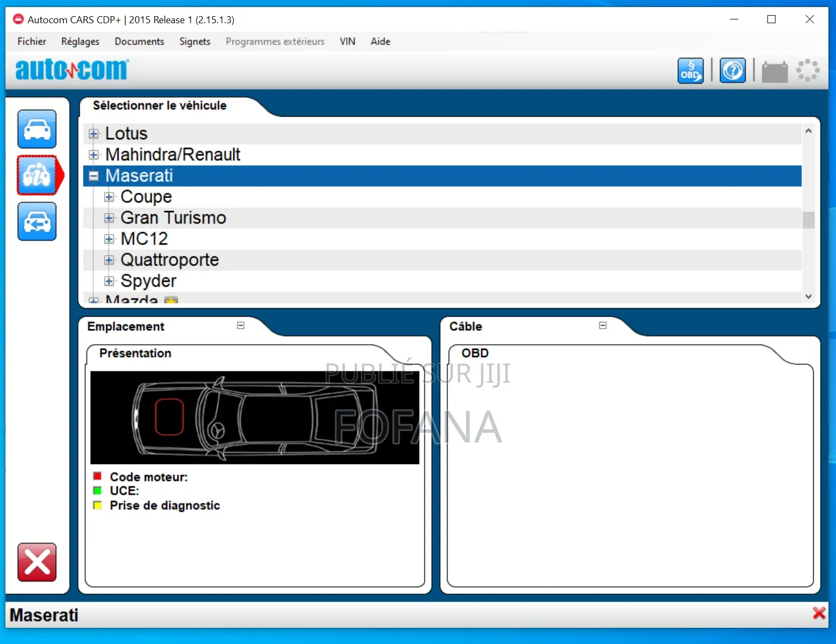
Task: Open the Documents menu
Action: click(139, 42)
